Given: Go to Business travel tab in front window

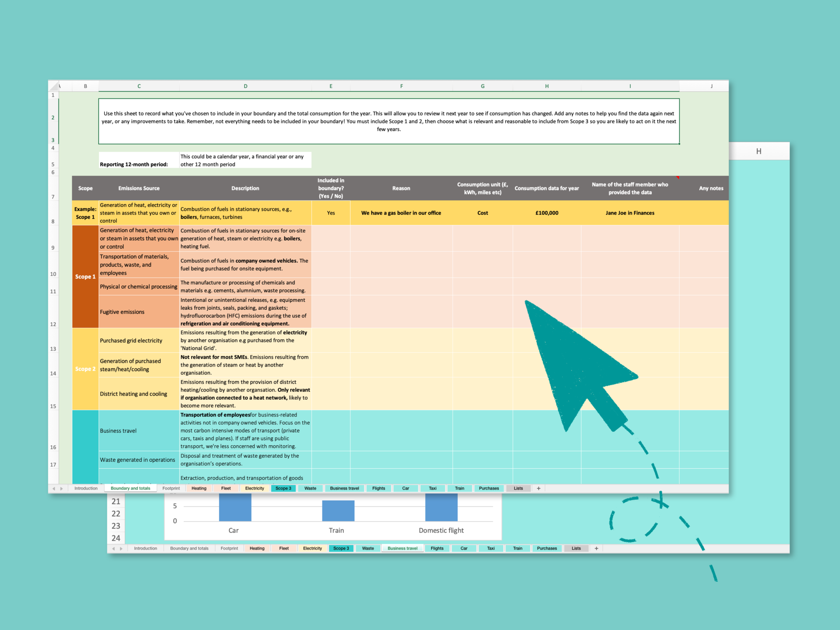Looking at the screenshot, I should pos(345,488).
